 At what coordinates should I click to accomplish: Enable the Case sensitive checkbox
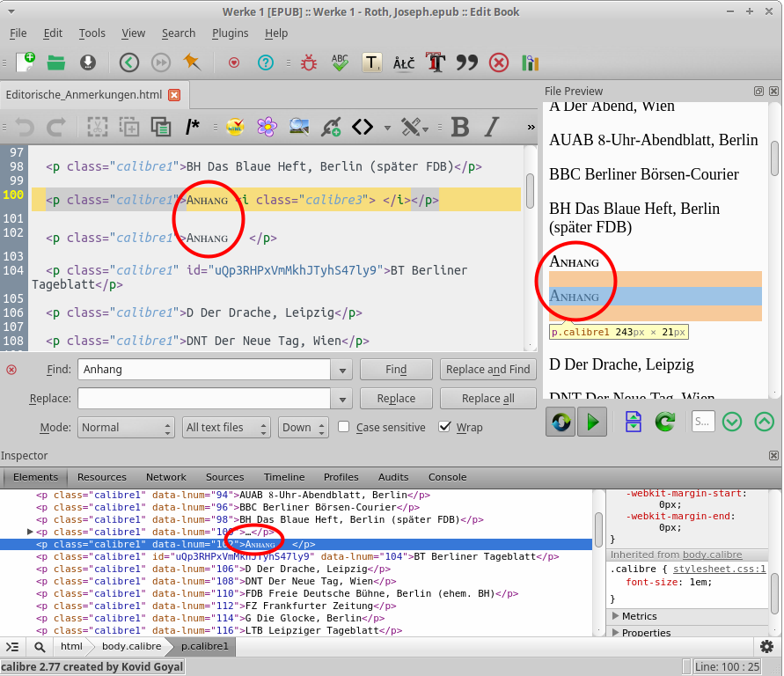pos(344,428)
